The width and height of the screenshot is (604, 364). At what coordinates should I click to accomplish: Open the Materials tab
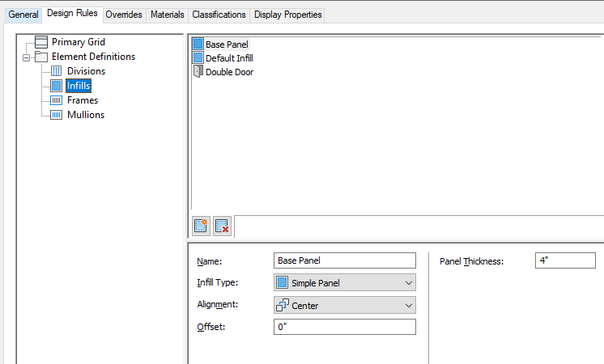coord(167,15)
